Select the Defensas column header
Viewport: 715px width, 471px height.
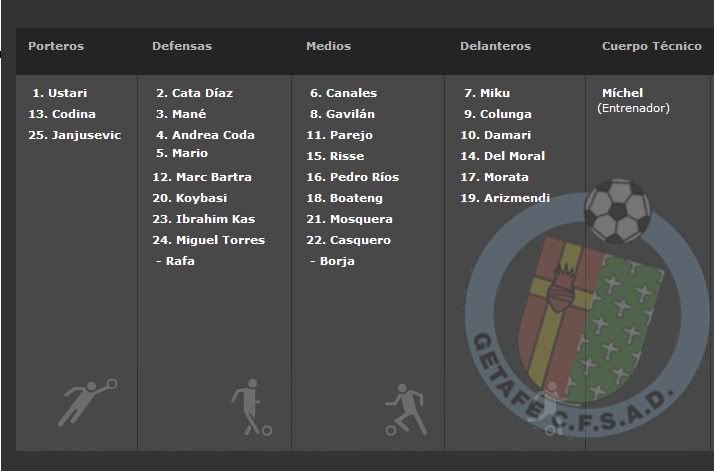182,46
